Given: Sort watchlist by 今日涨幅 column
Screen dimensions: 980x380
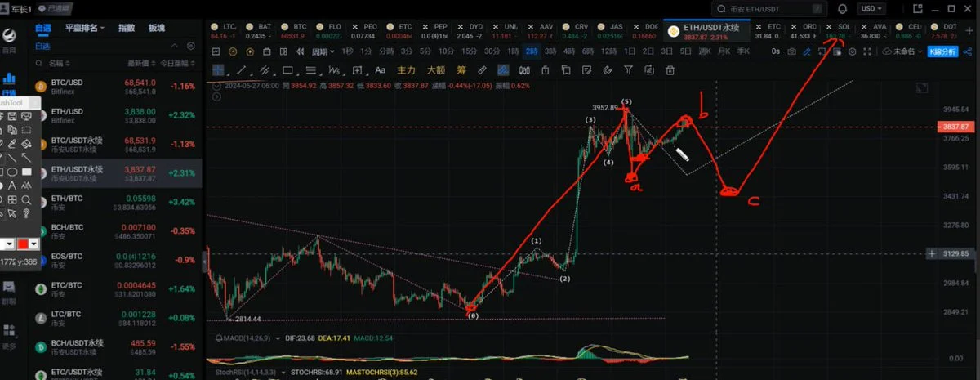Looking at the screenshot, I should 176,63.
